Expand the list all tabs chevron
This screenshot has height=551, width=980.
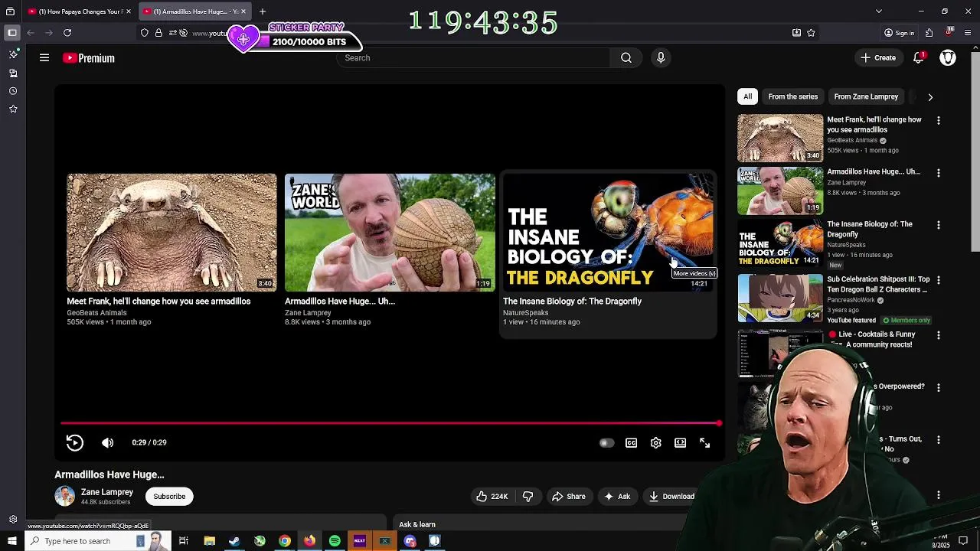(x=878, y=11)
